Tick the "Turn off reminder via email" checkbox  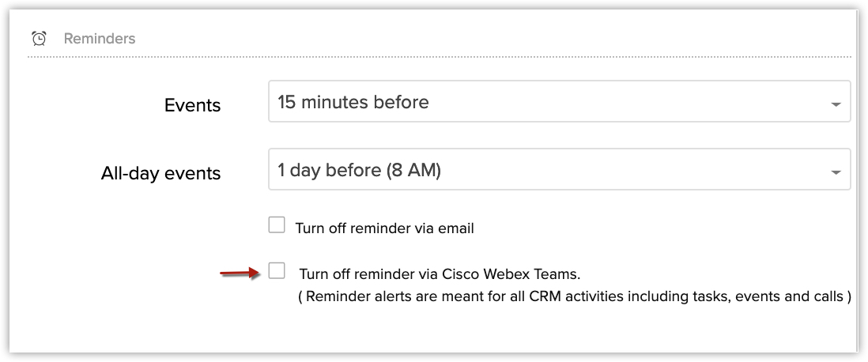(277, 226)
